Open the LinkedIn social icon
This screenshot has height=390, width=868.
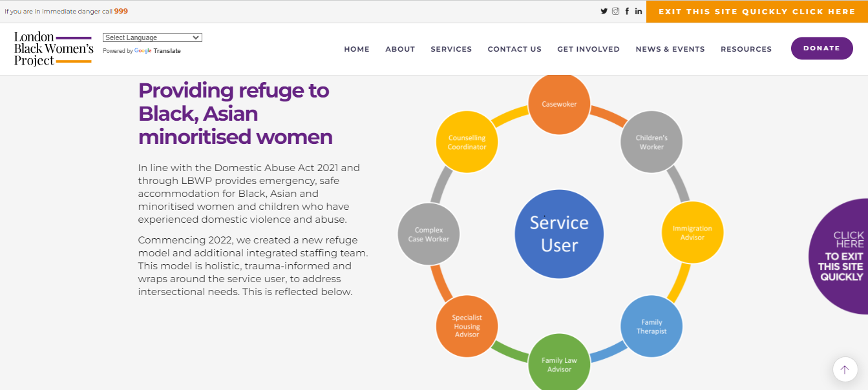(x=639, y=11)
